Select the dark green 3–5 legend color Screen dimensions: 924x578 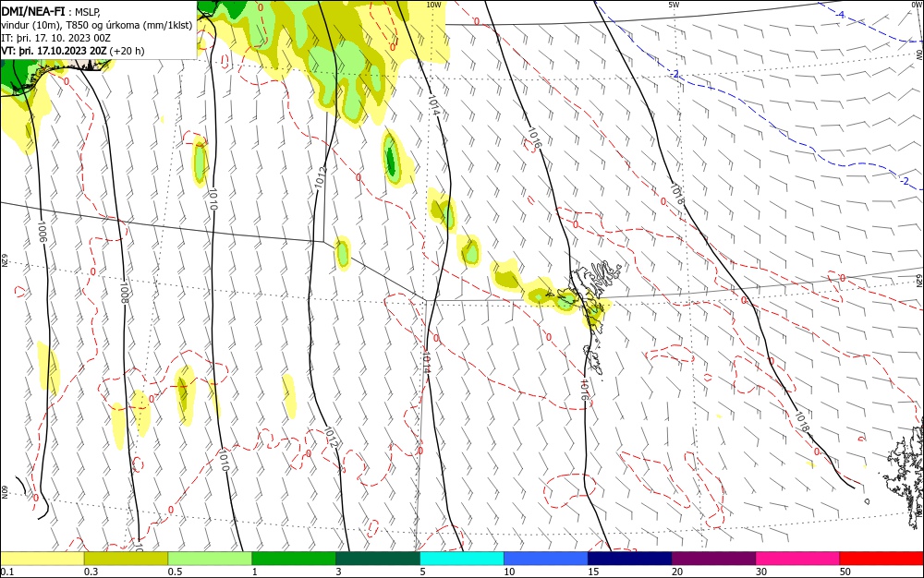pyautogui.click(x=378, y=559)
